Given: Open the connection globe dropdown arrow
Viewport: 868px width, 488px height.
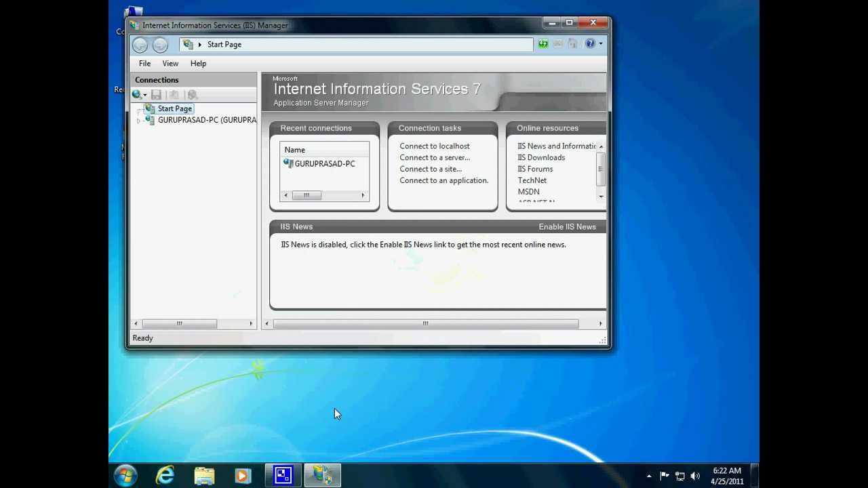Looking at the screenshot, I should [144, 96].
